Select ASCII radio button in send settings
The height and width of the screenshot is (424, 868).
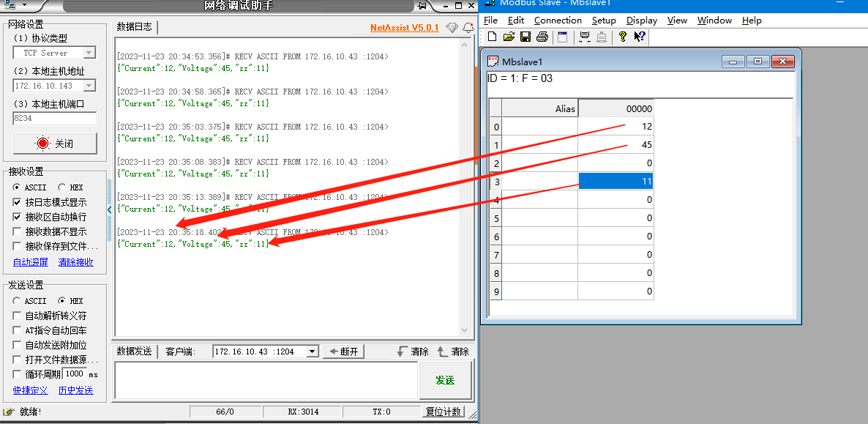[17, 301]
